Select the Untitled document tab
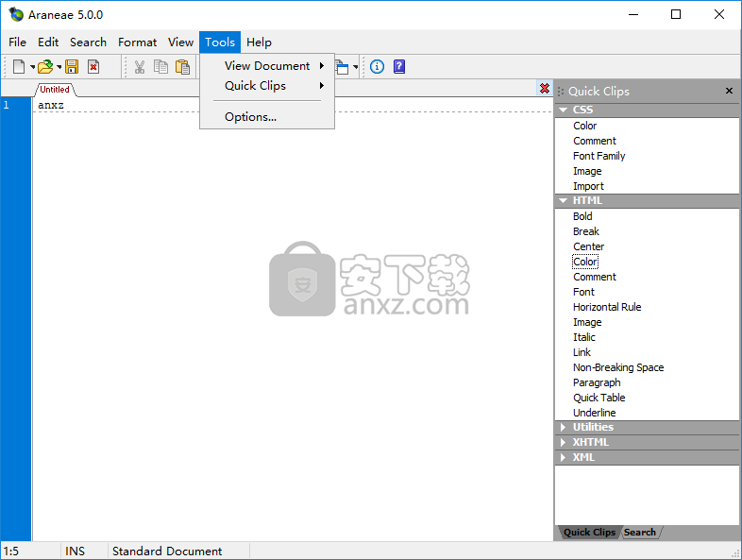The width and height of the screenshot is (742, 560). pos(55,89)
